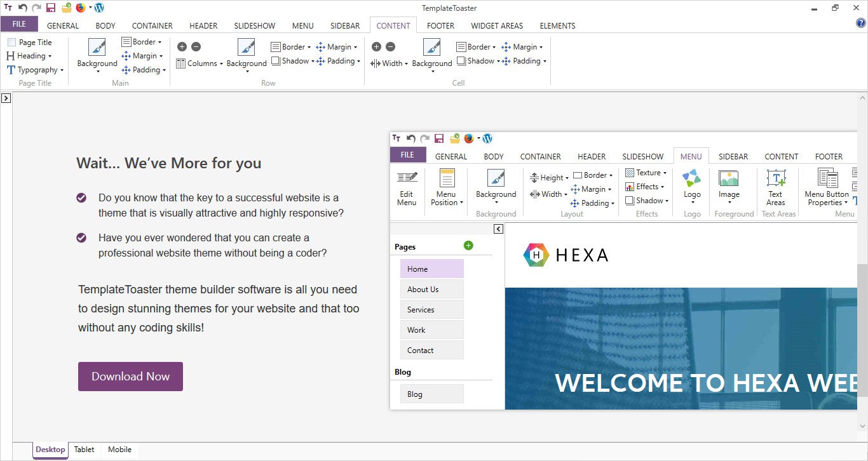This screenshot has width=868, height=461.
Task: Switch to the Tablet view tab
Action: coord(84,450)
